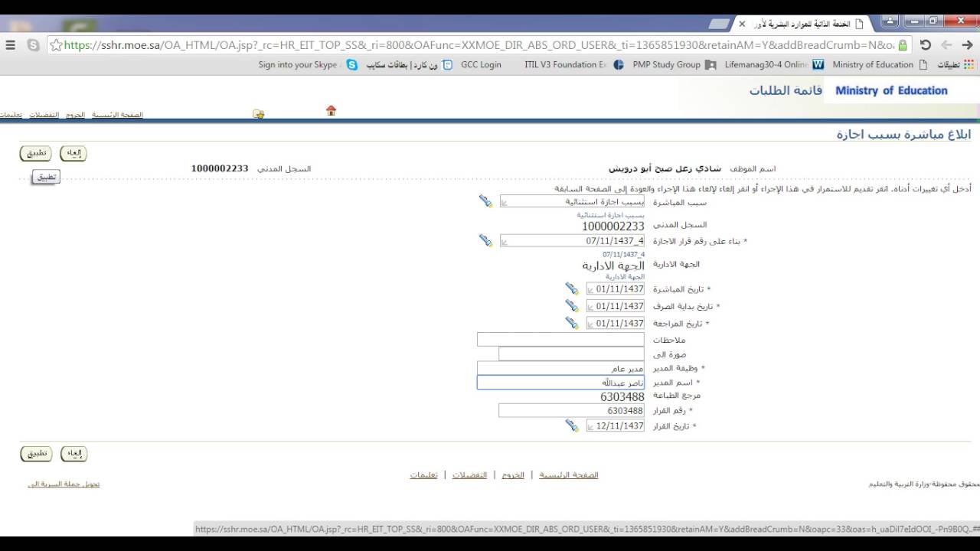Viewport: 980px width, 551px height.
Task: Click the folder favorites icon in the header
Action: (259, 114)
